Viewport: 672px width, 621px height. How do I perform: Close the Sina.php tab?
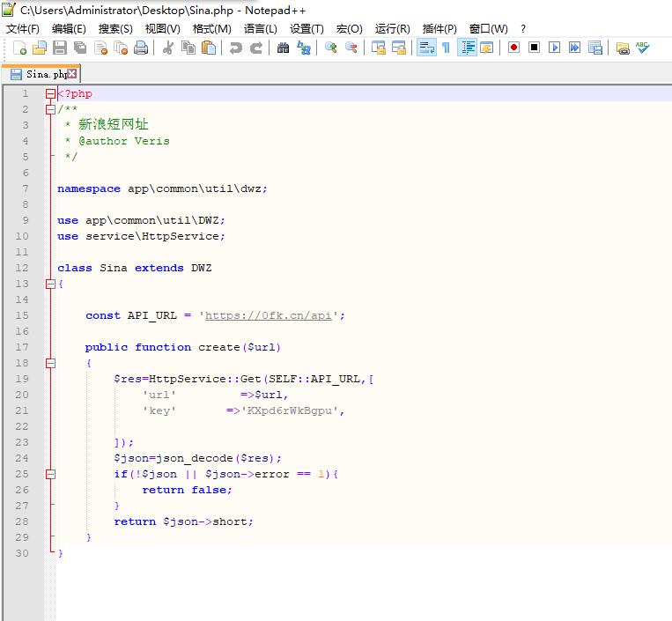(x=72, y=74)
